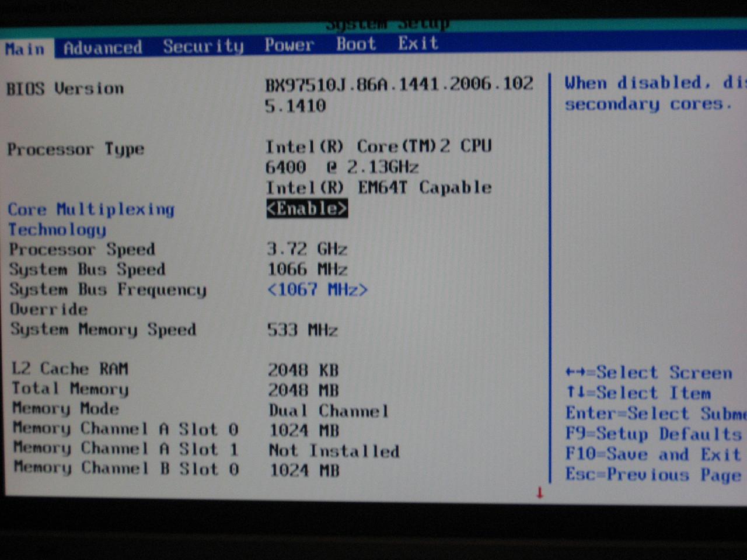Click the System Memory Speed label

pos(103,330)
